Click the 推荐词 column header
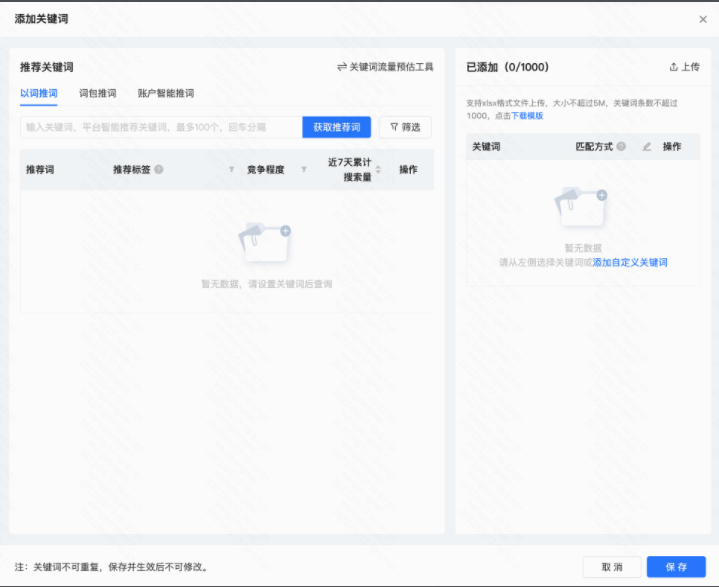Image resolution: width=719 pixels, height=587 pixels. pos(40,170)
